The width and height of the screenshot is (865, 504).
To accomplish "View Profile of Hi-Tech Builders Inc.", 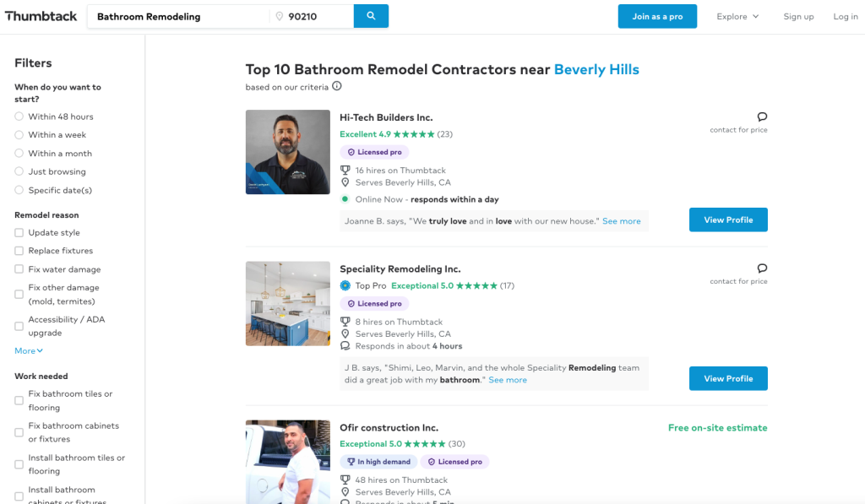I will tap(728, 219).
